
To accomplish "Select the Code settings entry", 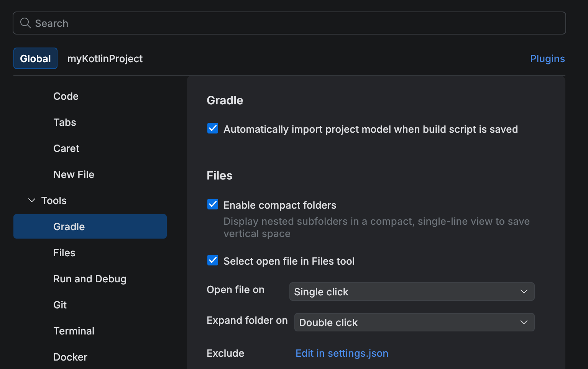I will [66, 96].
